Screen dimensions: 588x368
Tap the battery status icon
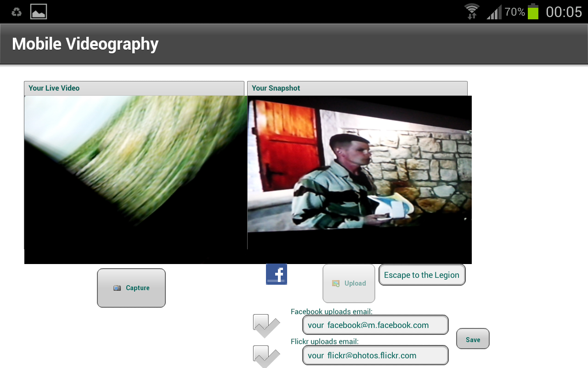tap(533, 11)
